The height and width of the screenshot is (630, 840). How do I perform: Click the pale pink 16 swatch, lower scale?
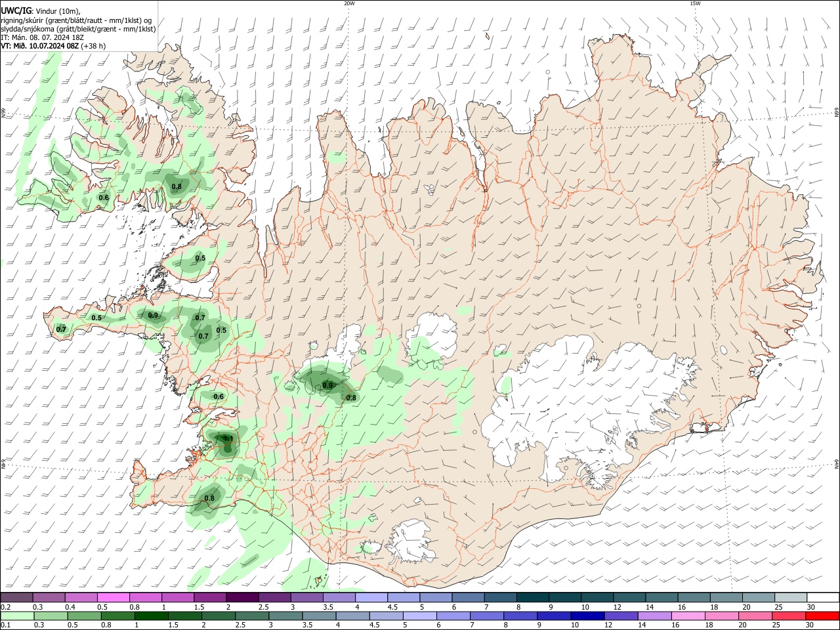[x=688, y=616]
